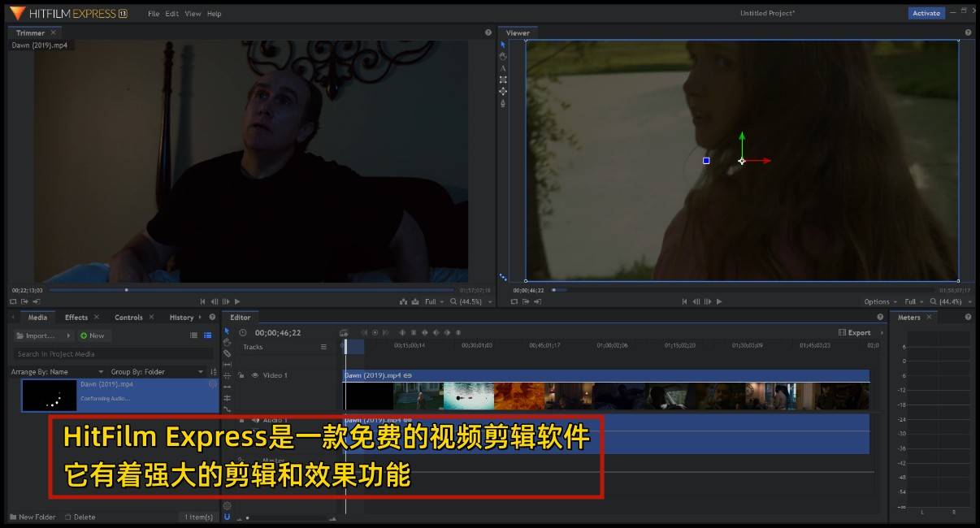Toggle lock on Video 1 track
980x528 pixels.
point(242,375)
